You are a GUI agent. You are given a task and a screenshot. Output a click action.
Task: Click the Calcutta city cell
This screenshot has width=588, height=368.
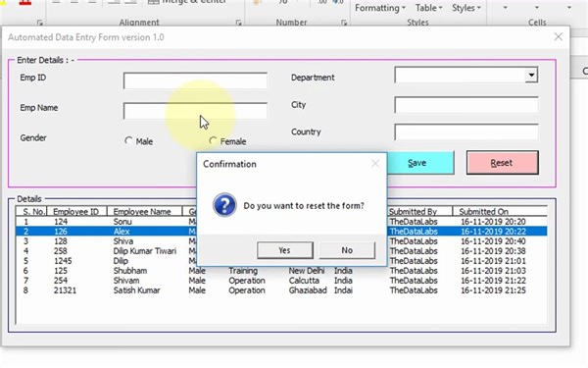(x=304, y=280)
